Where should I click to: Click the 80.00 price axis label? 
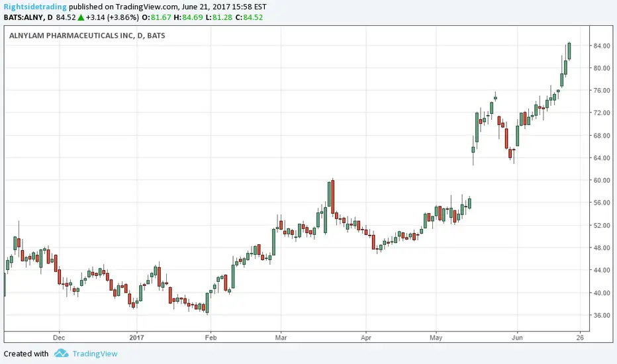point(602,68)
